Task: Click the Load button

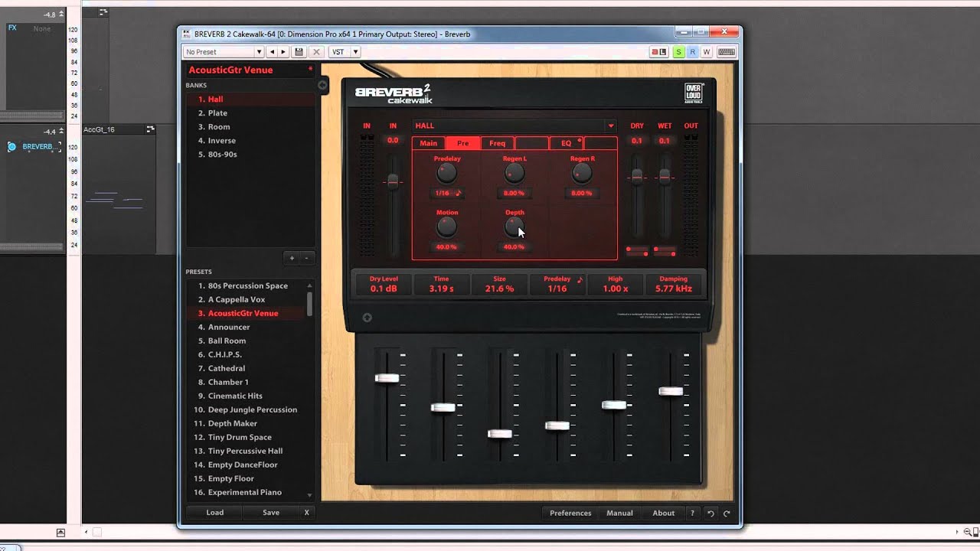Action: (x=215, y=513)
